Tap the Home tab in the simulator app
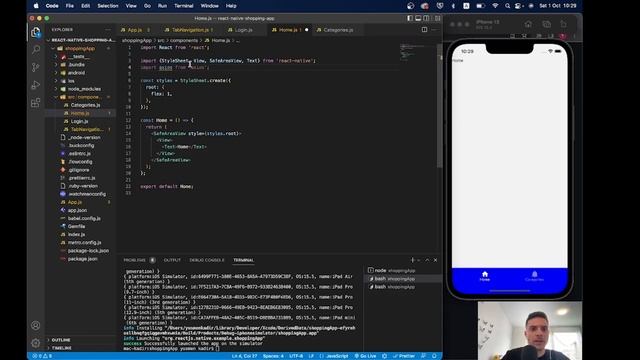The image size is (640, 360). pos(484,276)
